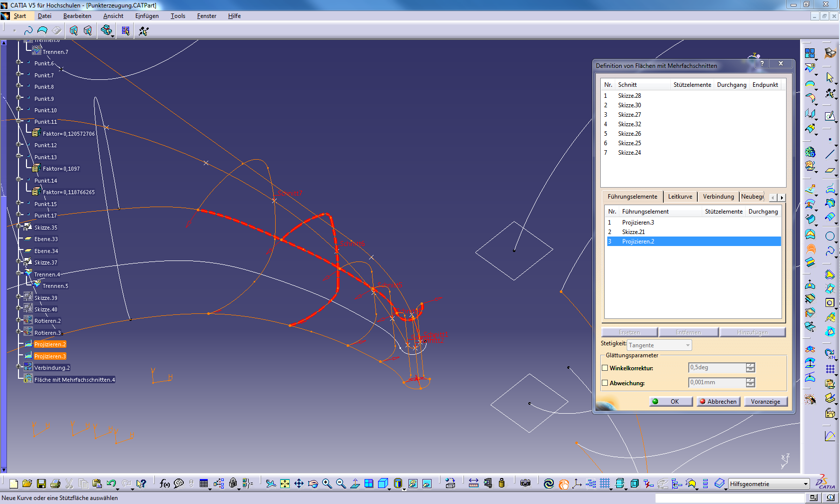The width and height of the screenshot is (840, 504).
Task: Click the Print icon
Action: coord(55,484)
